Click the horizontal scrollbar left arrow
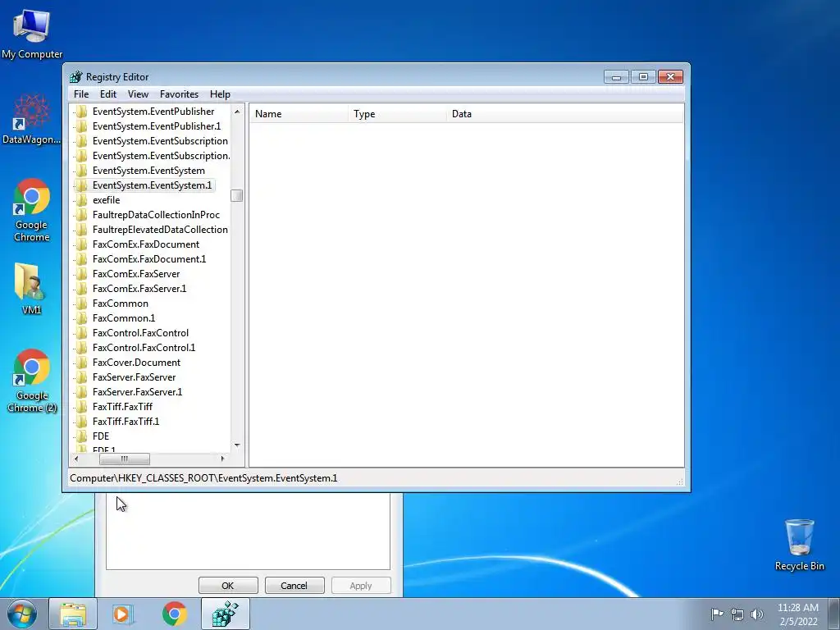840x630 pixels. (76, 459)
